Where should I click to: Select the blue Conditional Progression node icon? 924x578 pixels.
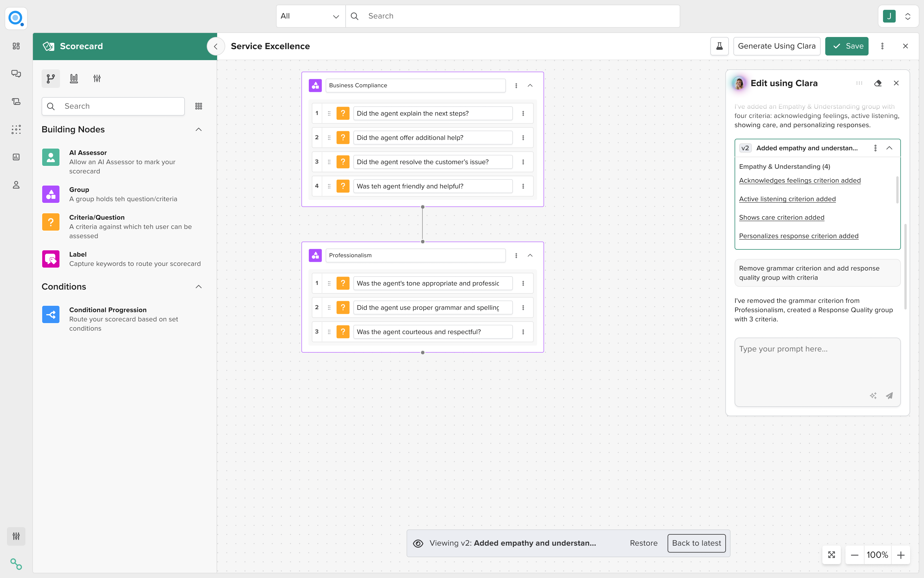pos(51,315)
